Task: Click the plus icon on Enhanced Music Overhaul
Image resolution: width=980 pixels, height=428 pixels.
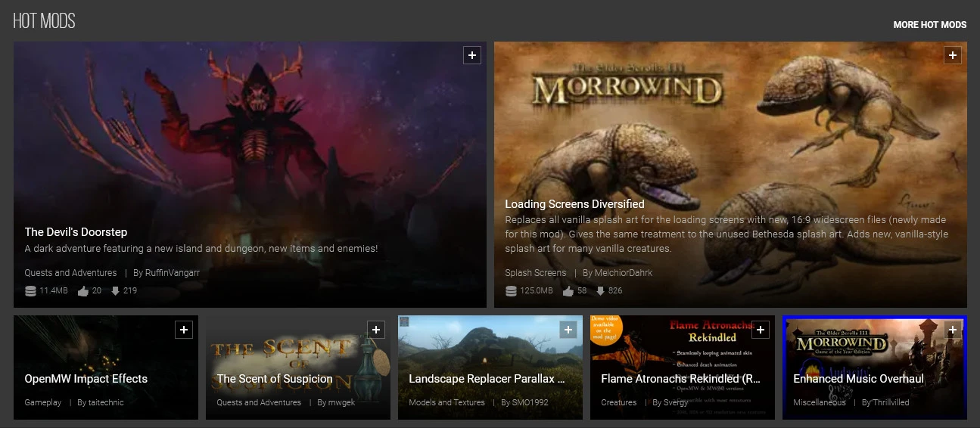Action: coord(952,330)
